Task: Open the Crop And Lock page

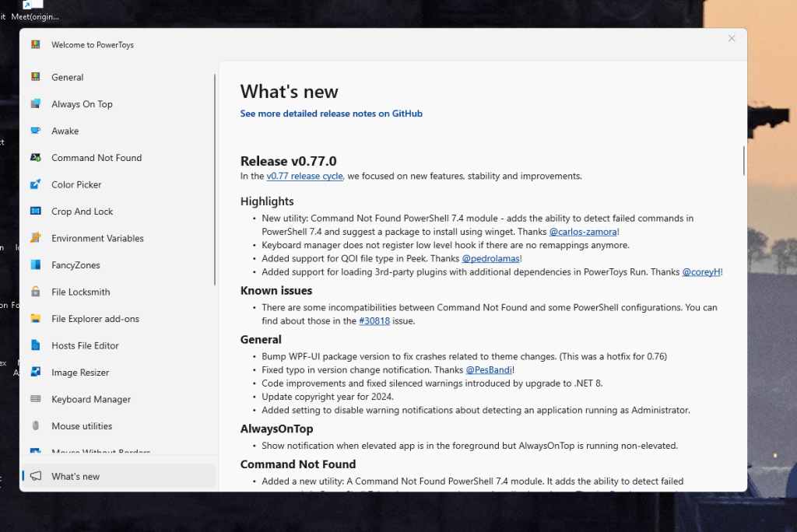Action: coord(118,212)
